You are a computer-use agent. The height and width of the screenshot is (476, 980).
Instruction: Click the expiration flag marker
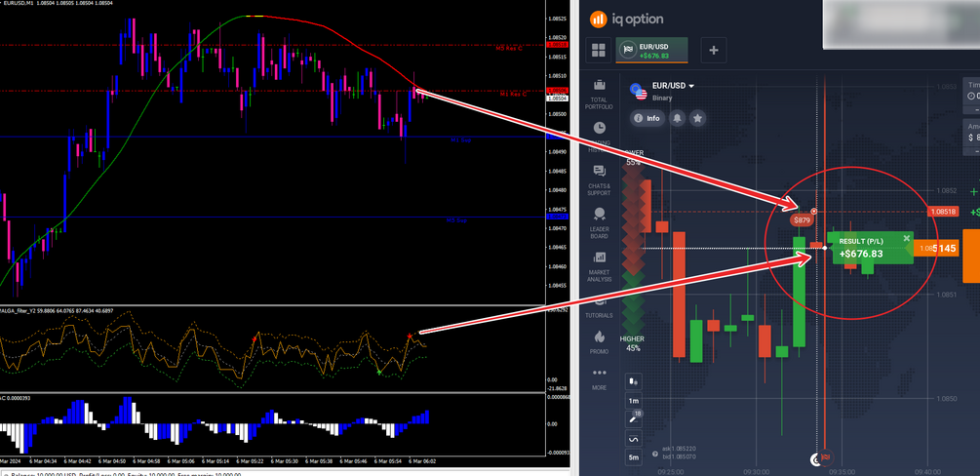tap(827, 458)
